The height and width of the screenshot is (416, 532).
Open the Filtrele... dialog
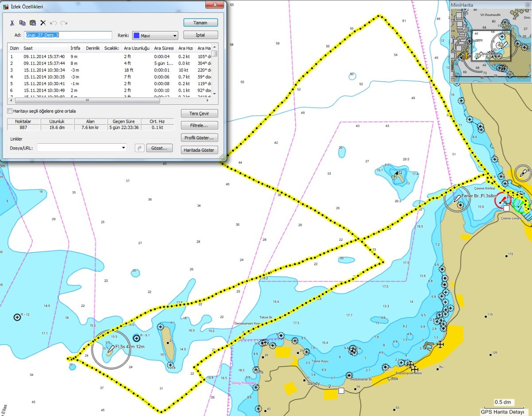click(199, 126)
